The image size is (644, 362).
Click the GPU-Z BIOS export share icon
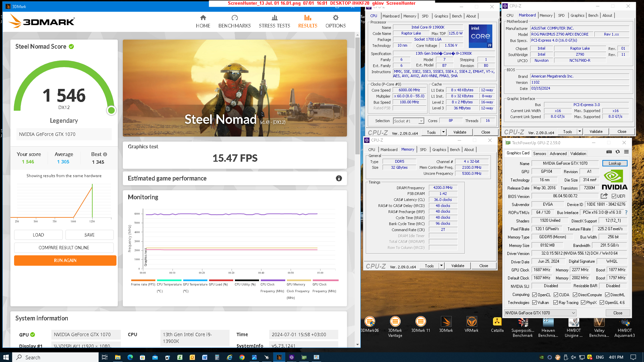604,196
